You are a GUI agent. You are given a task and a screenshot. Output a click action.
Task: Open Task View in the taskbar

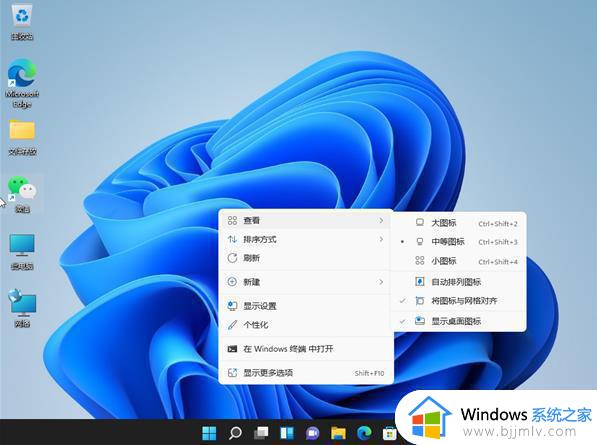tap(261, 432)
